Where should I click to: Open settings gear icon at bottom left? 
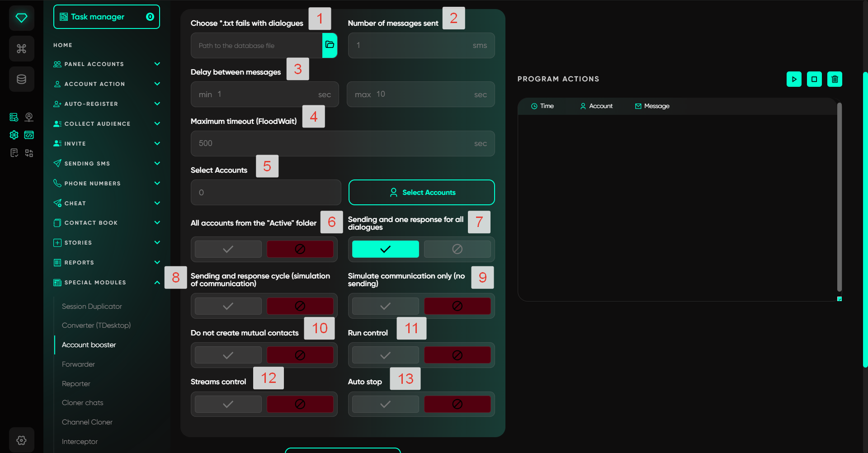tap(21, 440)
